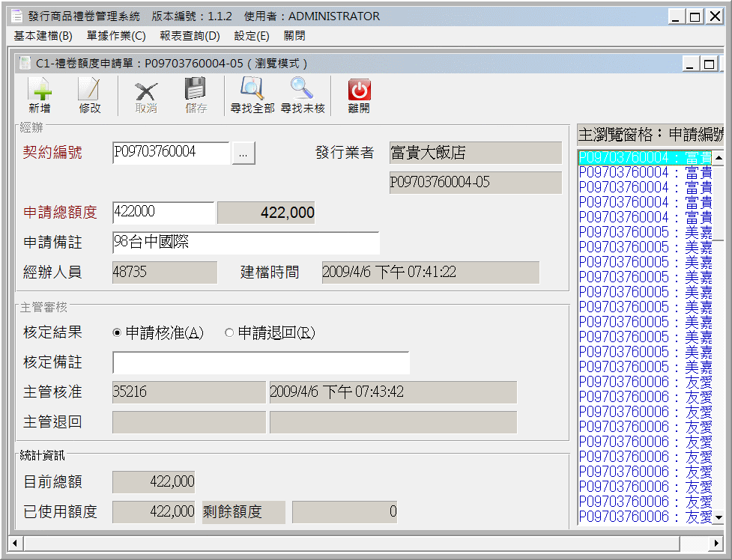Click the horizontal scrollbar right arrow
The height and width of the screenshot is (560, 732).
716,544
